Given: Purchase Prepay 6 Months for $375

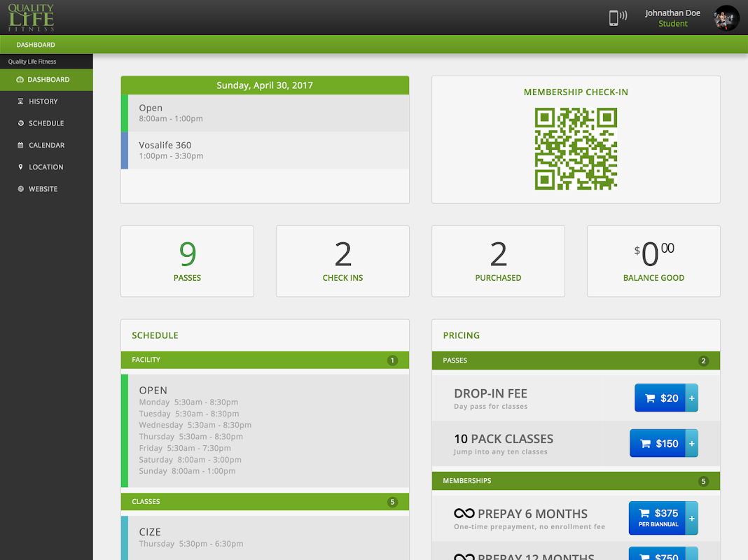Looking at the screenshot, I should 658,518.
